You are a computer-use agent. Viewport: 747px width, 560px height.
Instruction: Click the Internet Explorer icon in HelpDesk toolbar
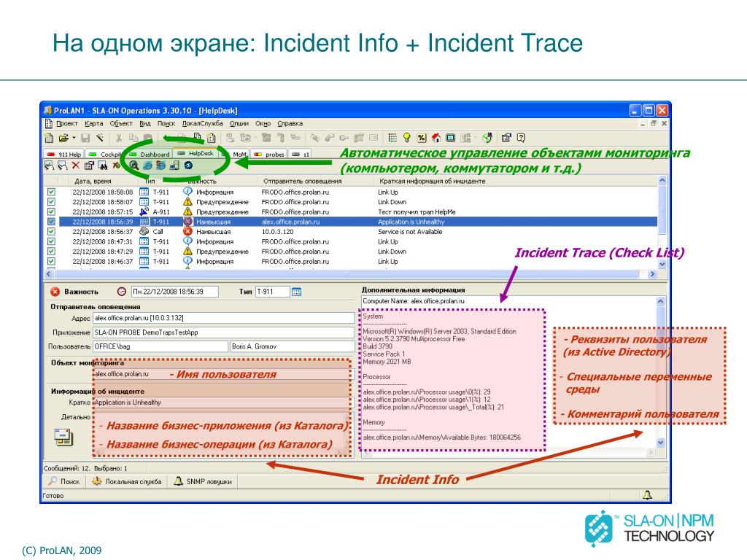[147, 166]
